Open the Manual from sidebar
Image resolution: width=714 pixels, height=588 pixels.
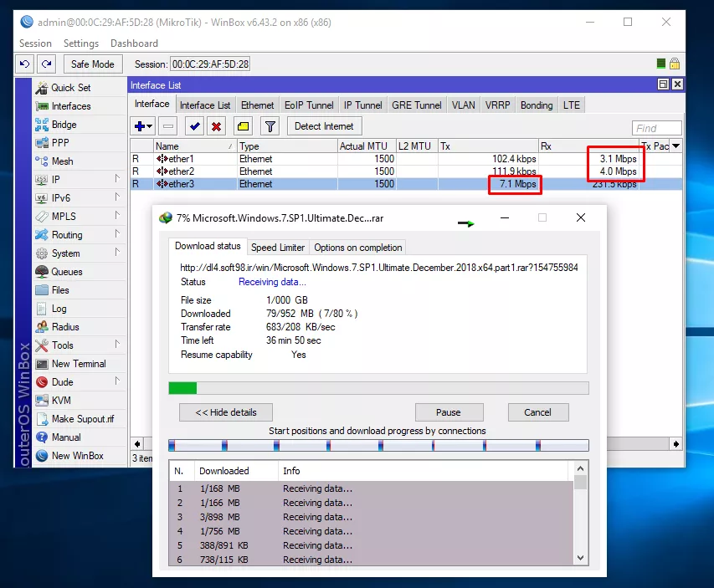tap(66, 437)
